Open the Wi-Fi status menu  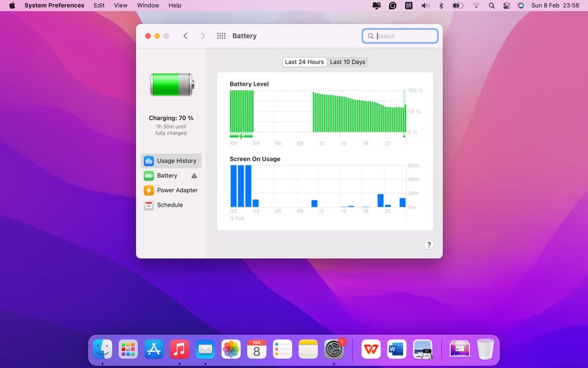[476, 6]
